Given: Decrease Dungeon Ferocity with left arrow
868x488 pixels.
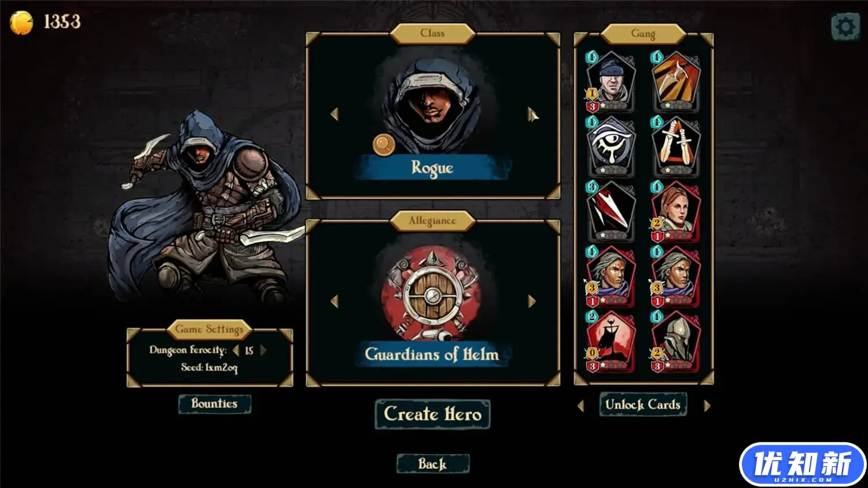Looking at the screenshot, I should tap(236, 350).
